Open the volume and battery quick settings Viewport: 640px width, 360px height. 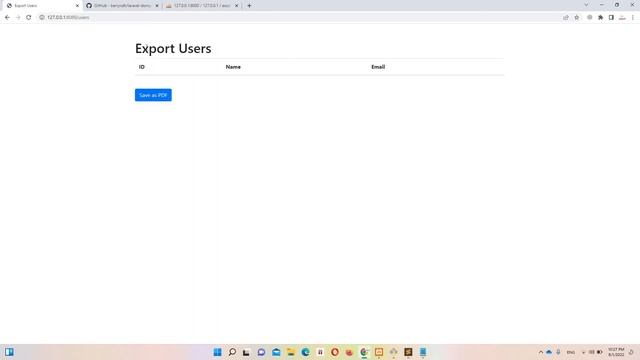click(x=592, y=352)
